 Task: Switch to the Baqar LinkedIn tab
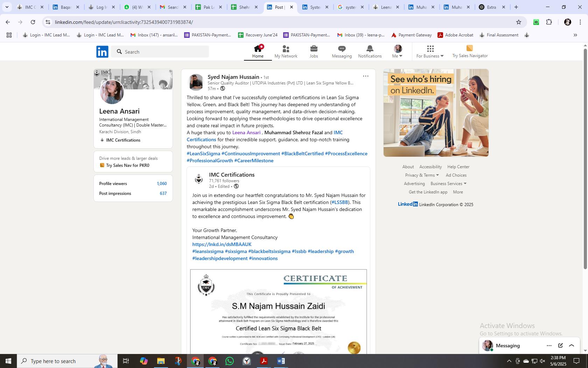(x=66, y=7)
